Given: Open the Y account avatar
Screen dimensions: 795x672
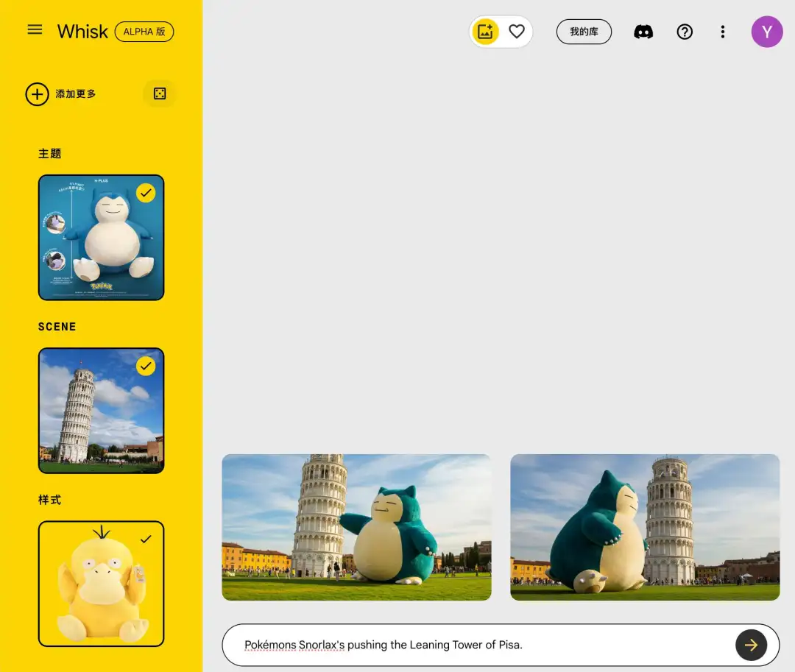Looking at the screenshot, I should point(766,32).
